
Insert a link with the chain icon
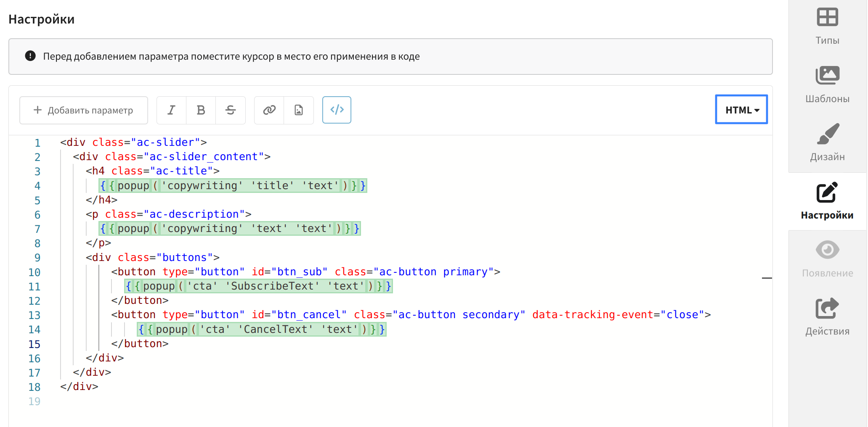click(x=269, y=110)
